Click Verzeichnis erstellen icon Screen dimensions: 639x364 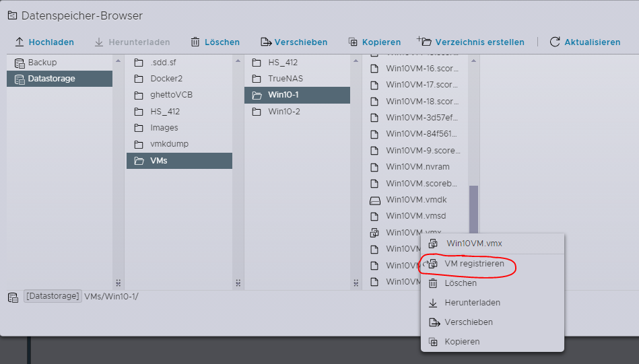[424, 42]
